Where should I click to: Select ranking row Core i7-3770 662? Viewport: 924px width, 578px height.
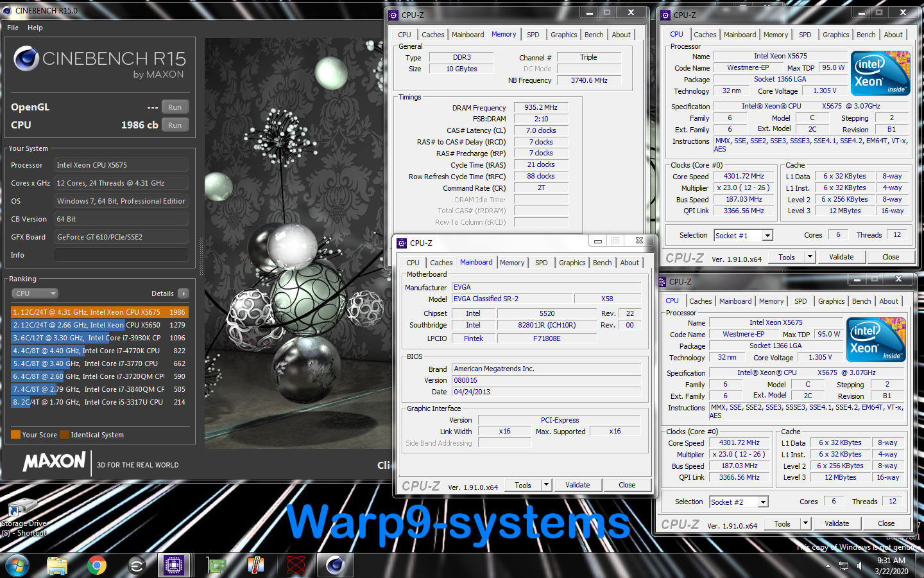click(99, 363)
